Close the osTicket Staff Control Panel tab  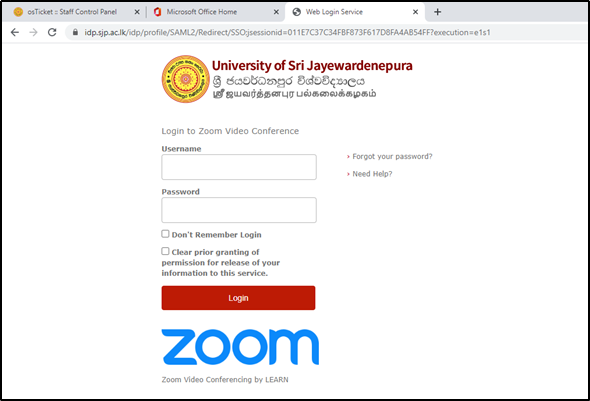click(137, 12)
